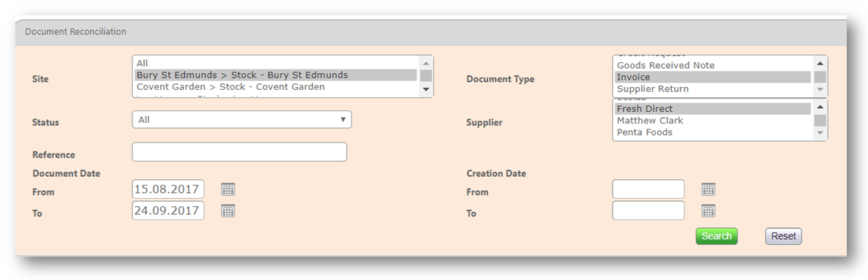
Task: Click the Site list scroll-up arrow
Action: 426,63
